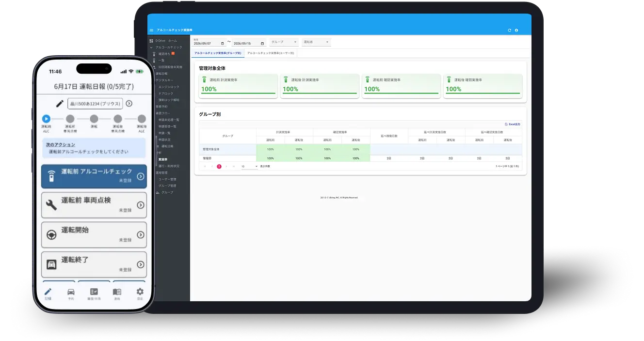Tap the 運転前 車両点検 button
Viewport: 644px width, 341px height.
[94, 205]
